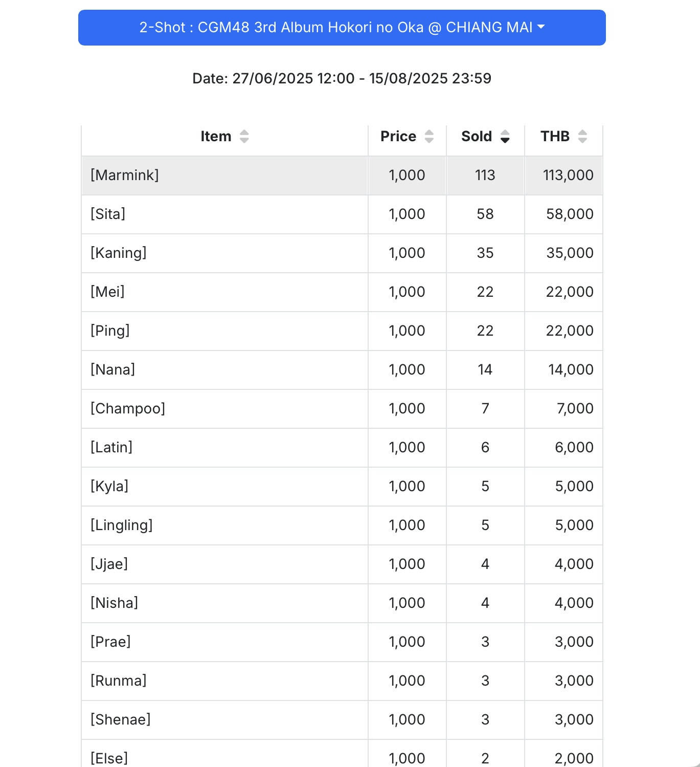The width and height of the screenshot is (700, 767).
Task: Click dropdown caret beside CHIANG MAI
Action: point(541,28)
